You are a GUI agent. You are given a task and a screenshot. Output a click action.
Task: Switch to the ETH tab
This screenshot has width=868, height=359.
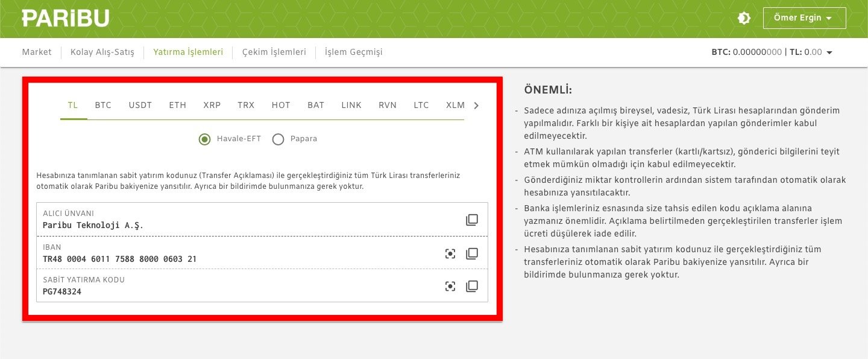(178, 105)
